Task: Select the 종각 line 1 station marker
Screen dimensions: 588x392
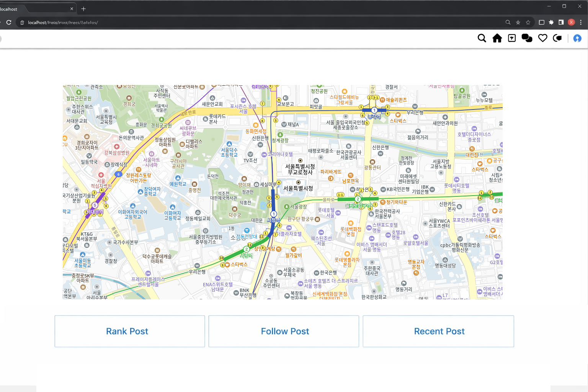Action: pos(374,110)
